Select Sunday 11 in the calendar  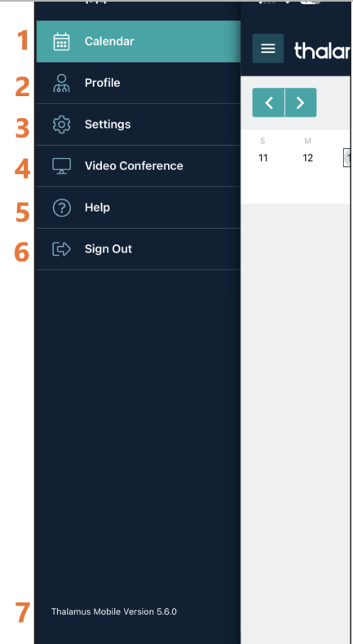263,158
